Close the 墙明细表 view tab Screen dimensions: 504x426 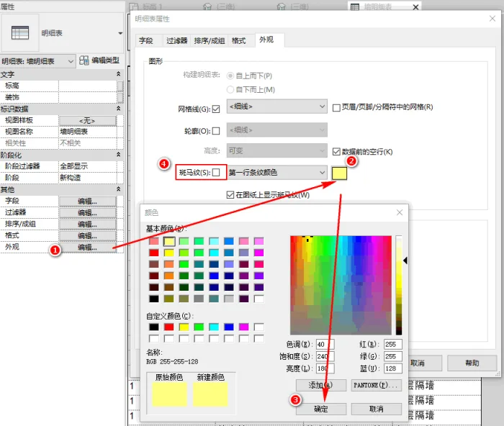415,7
